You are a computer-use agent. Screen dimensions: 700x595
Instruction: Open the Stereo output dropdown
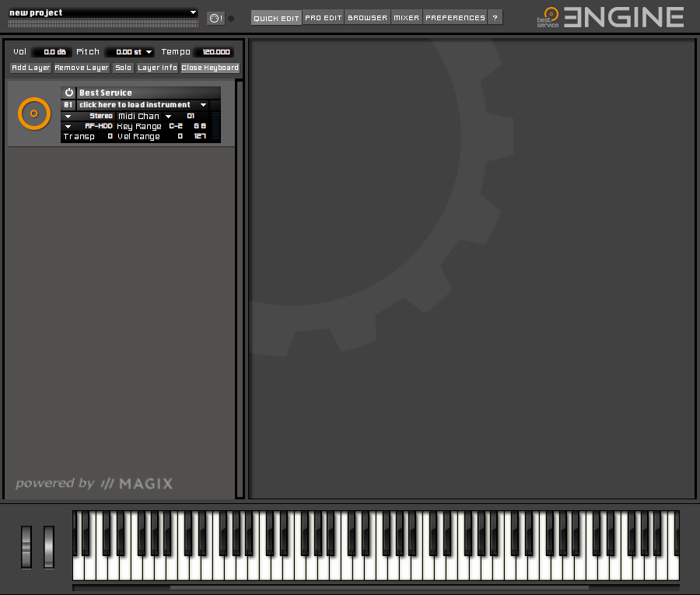(68, 117)
